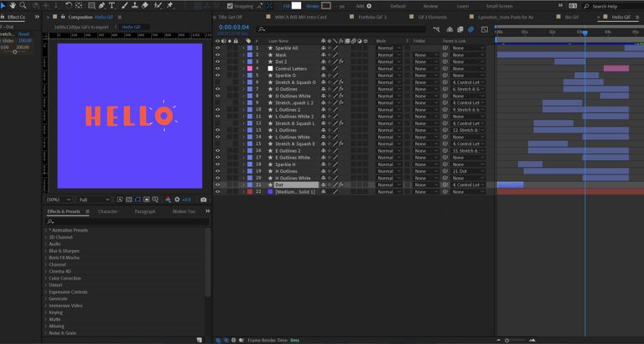The image size is (644, 344).
Task: Select the Type tool
Action: pyautogui.click(x=112, y=6)
